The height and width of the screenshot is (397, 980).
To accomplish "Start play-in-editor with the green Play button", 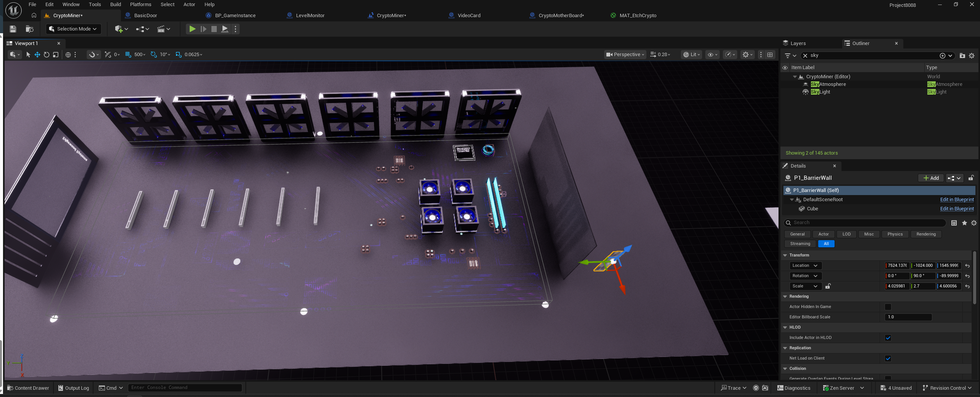I will tap(192, 29).
